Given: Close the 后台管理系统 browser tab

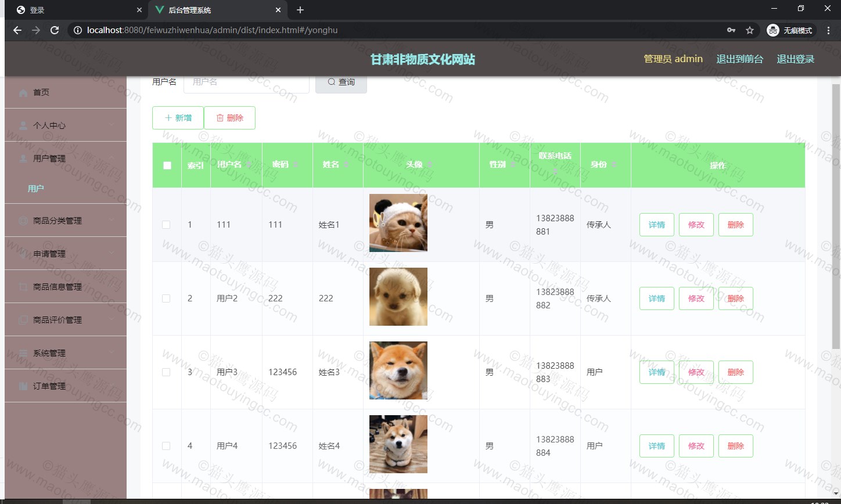Looking at the screenshot, I should click(x=278, y=10).
